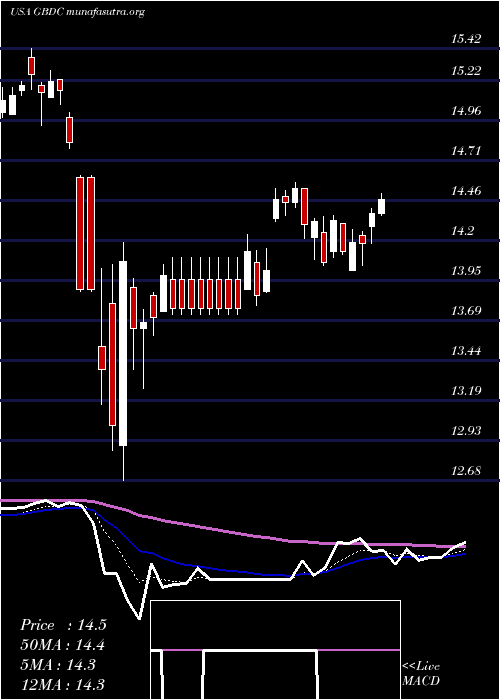Screen dimensions: 500x700
Task: Click the 13.69 price axis label
Action: click(x=466, y=311)
